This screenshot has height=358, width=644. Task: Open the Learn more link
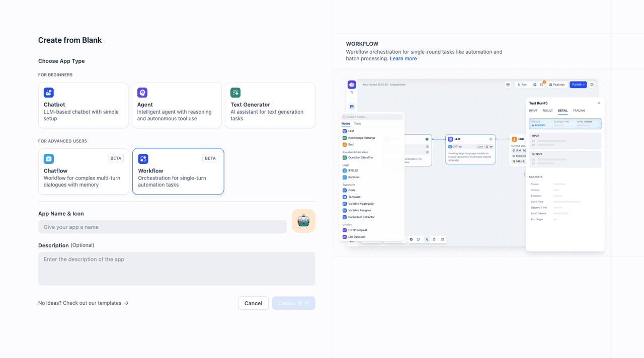[x=403, y=59]
